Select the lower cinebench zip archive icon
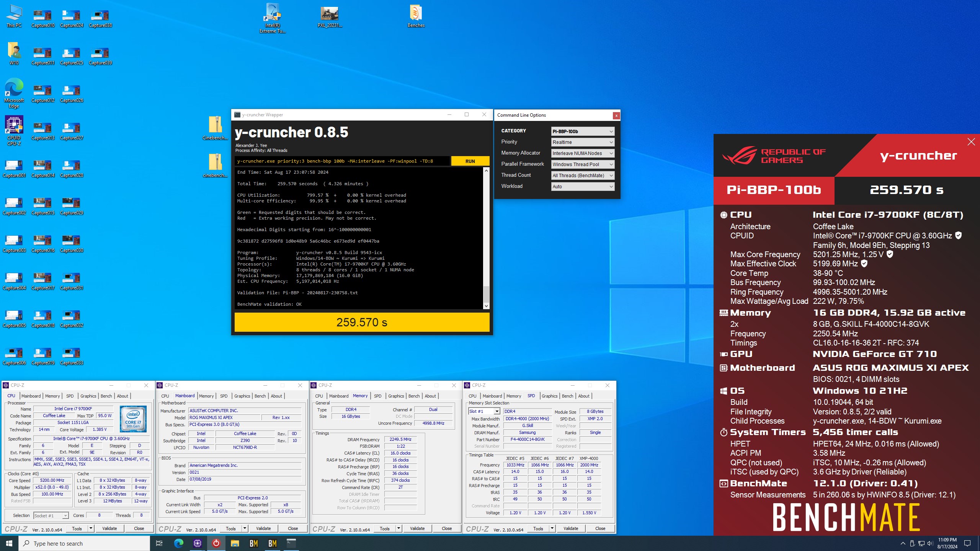980x551 pixels. (x=215, y=166)
